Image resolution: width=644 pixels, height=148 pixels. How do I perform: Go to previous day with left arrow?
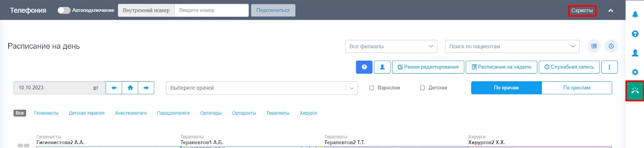click(x=114, y=88)
